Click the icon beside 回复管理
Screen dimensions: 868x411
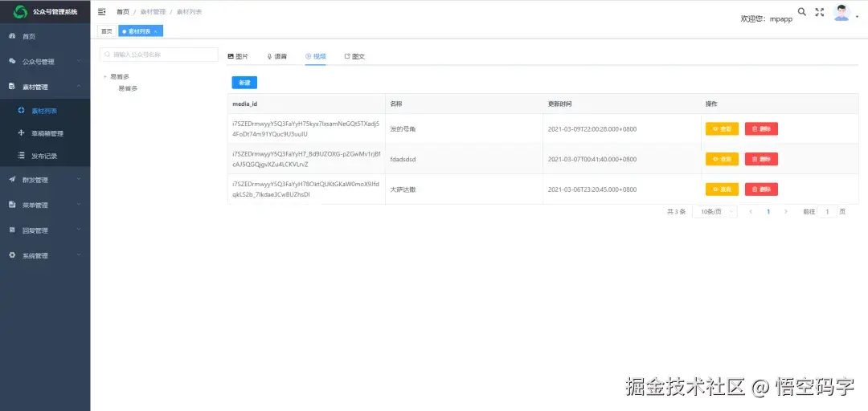coord(12,230)
